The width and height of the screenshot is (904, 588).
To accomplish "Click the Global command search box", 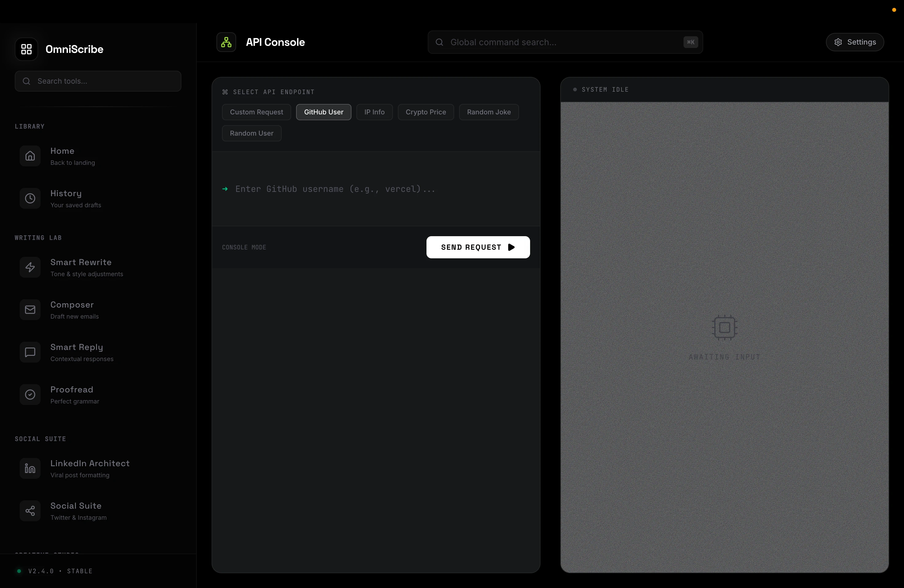I will pos(562,42).
